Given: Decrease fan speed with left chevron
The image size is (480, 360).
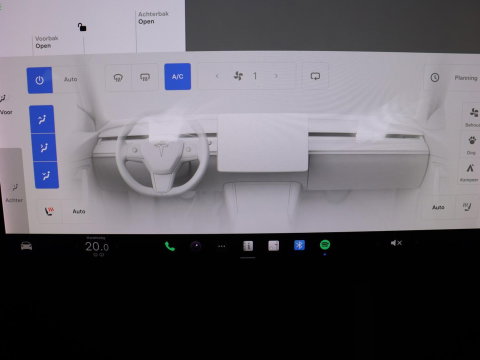Looking at the screenshot, I should click(217, 76).
